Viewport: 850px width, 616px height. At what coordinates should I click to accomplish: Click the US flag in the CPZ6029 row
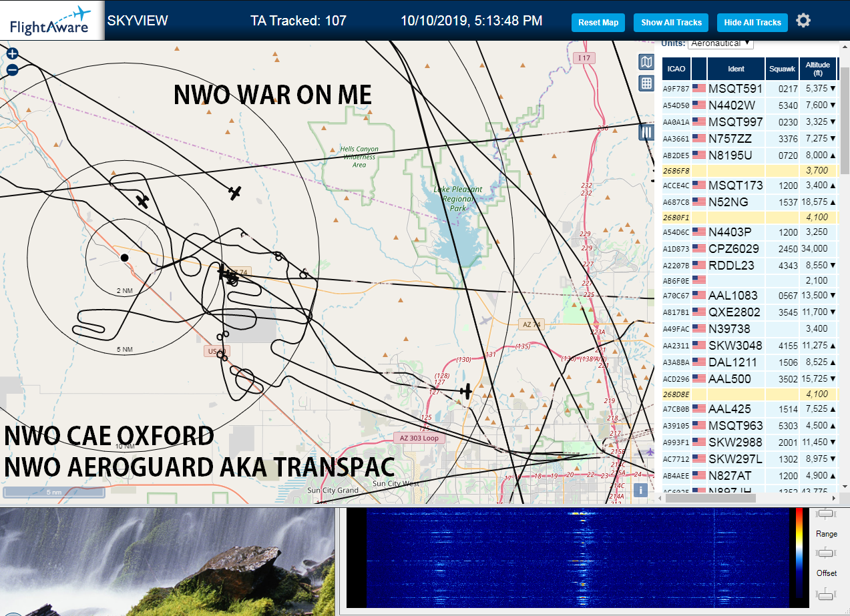coord(698,248)
